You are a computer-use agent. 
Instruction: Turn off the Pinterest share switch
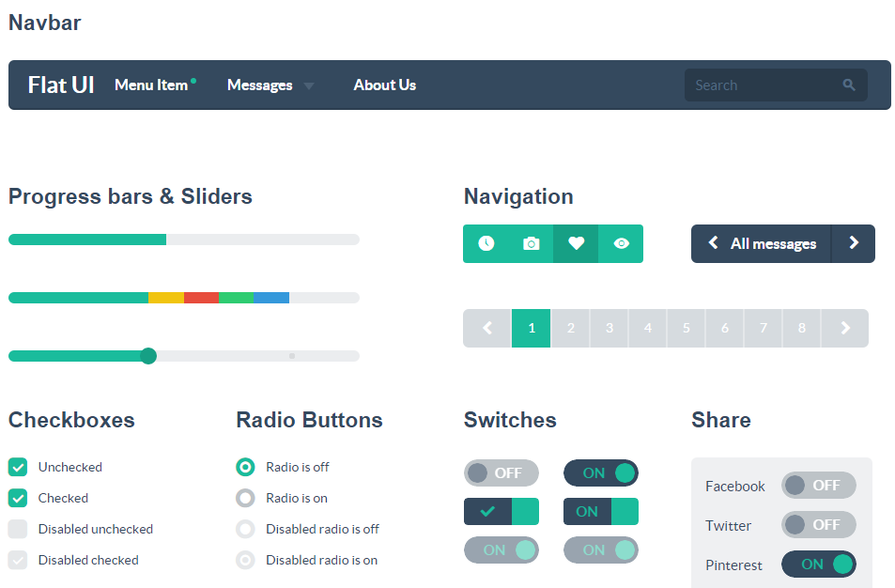pyautogui.click(x=819, y=564)
